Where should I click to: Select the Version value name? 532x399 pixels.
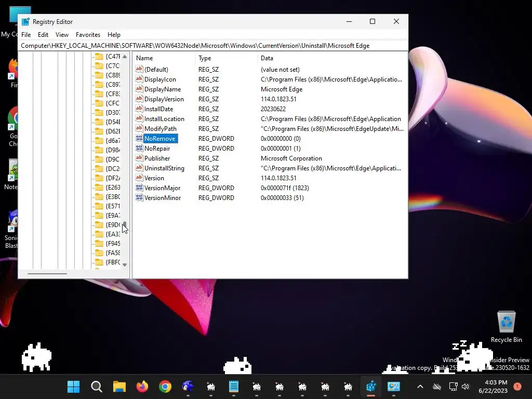[154, 178]
